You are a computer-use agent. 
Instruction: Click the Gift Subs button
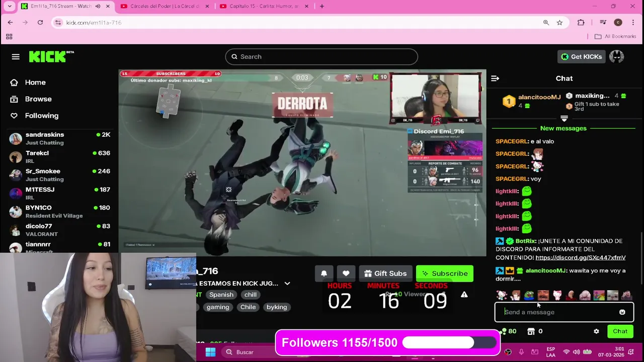[385, 274]
